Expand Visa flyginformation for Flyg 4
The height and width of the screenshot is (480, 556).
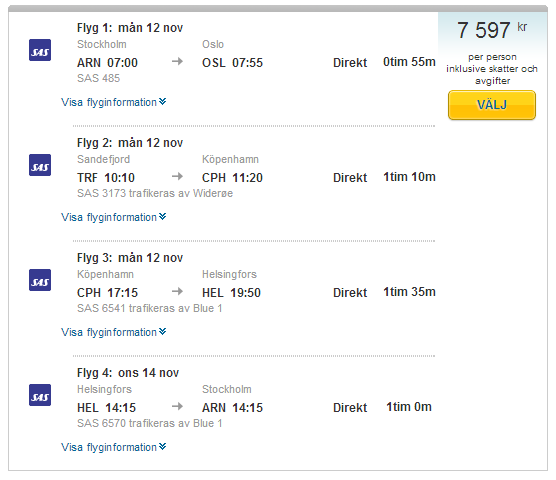(x=113, y=447)
